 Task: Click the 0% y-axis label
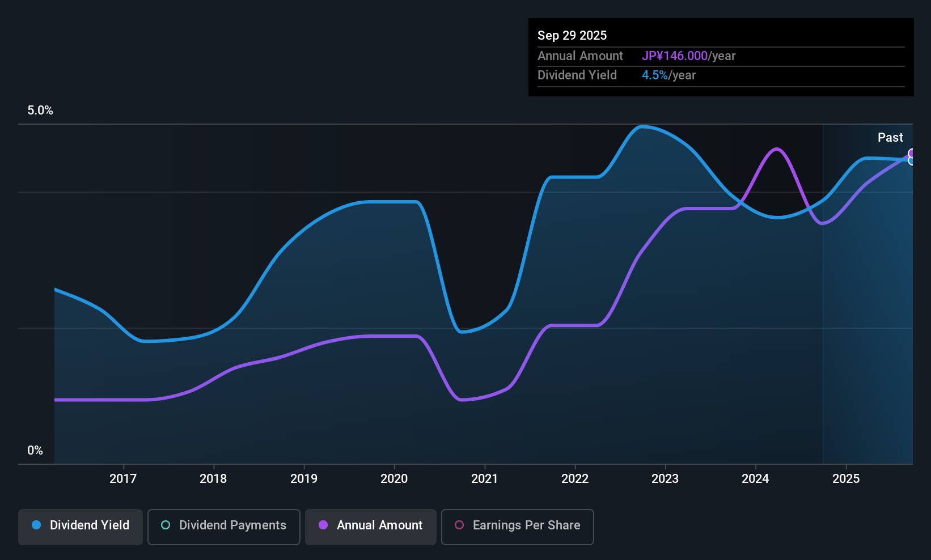(x=35, y=451)
